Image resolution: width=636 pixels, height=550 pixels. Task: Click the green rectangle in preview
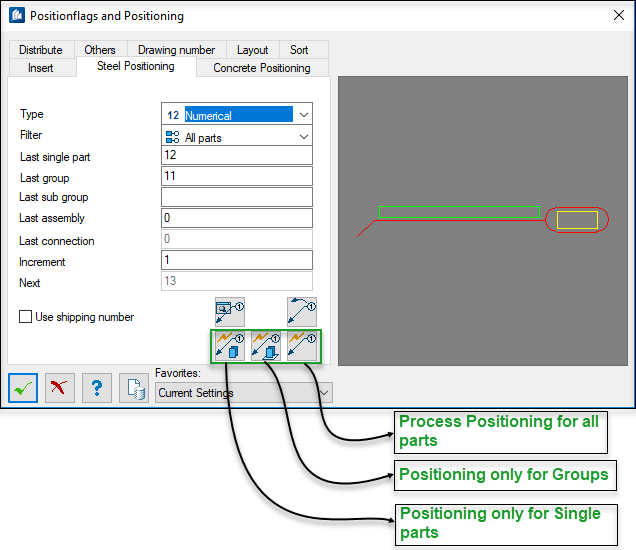point(459,212)
